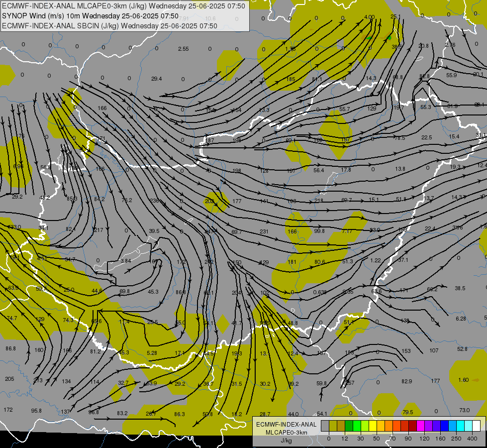
Task: Click the legend scale label '250'
Action: point(456,439)
